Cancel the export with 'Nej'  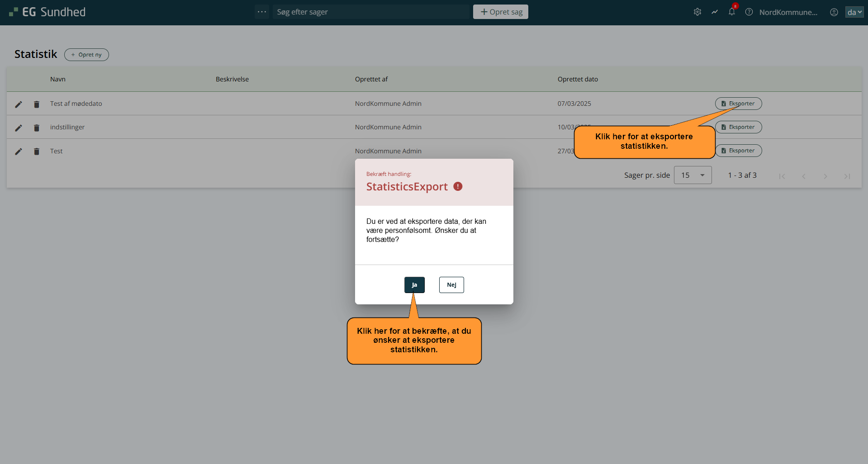tap(451, 285)
